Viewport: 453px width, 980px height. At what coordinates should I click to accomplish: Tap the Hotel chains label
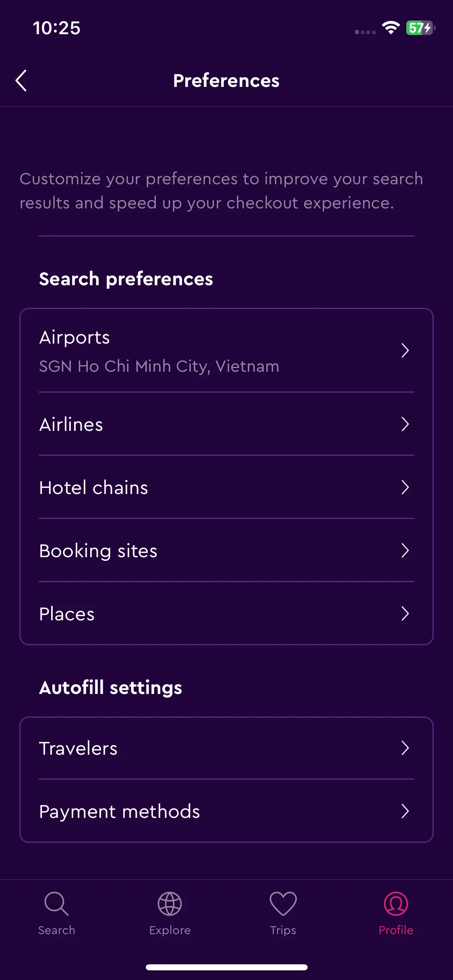point(93,488)
